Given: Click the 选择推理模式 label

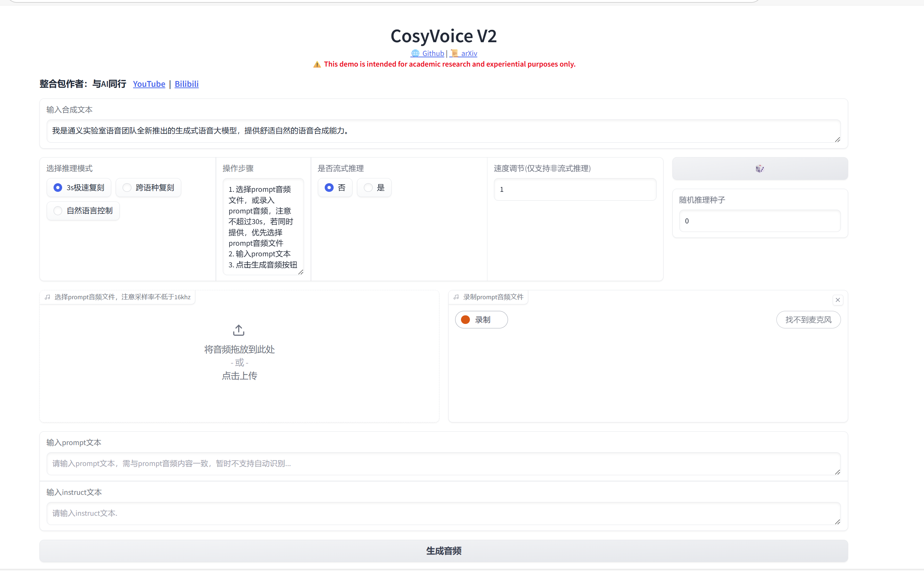Looking at the screenshot, I should pyautogui.click(x=70, y=168).
